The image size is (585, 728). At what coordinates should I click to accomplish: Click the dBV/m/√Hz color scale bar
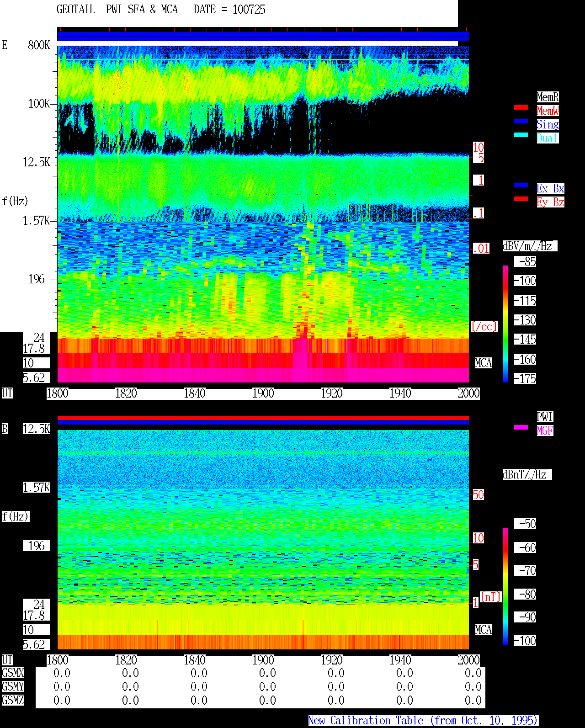pos(505,324)
